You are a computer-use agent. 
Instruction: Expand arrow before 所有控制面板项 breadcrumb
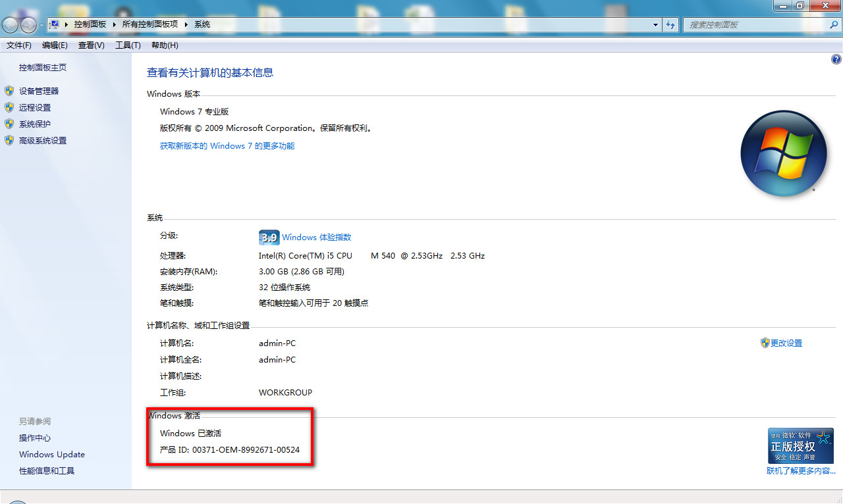(115, 24)
